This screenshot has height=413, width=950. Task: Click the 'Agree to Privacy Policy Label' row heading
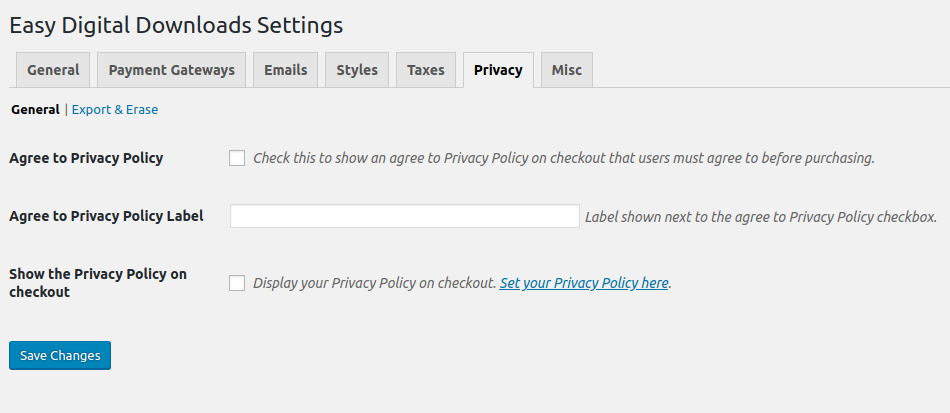[106, 216]
